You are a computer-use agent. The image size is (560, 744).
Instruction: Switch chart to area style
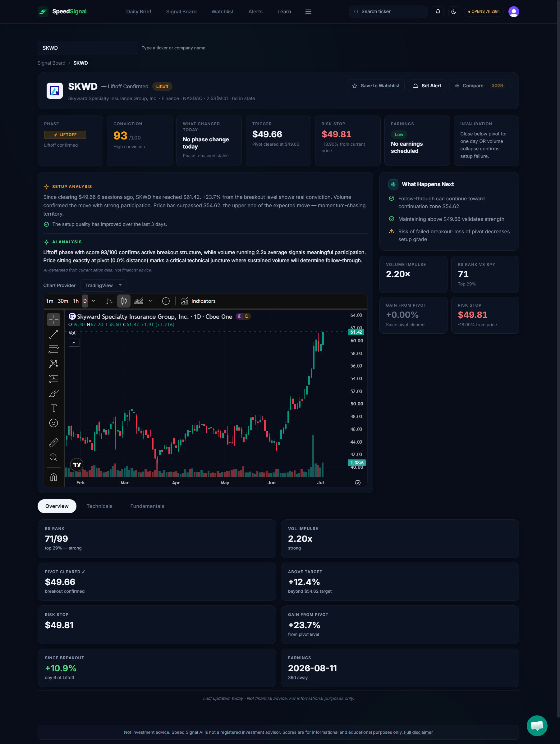[x=139, y=301]
